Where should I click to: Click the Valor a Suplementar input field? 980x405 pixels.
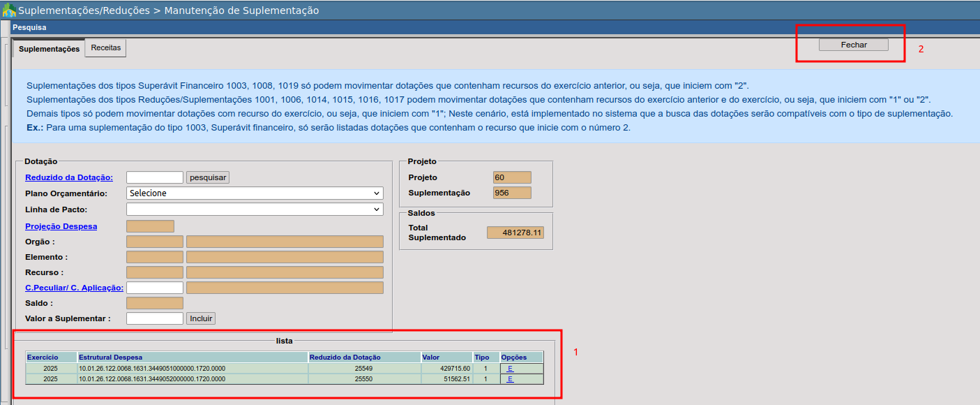click(155, 318)
